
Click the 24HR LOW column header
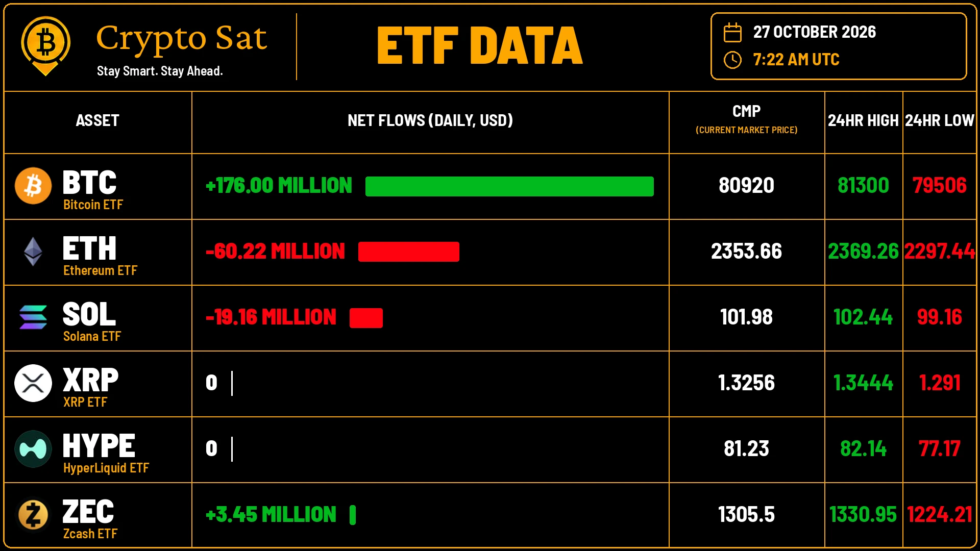click(x=940, y=120)
